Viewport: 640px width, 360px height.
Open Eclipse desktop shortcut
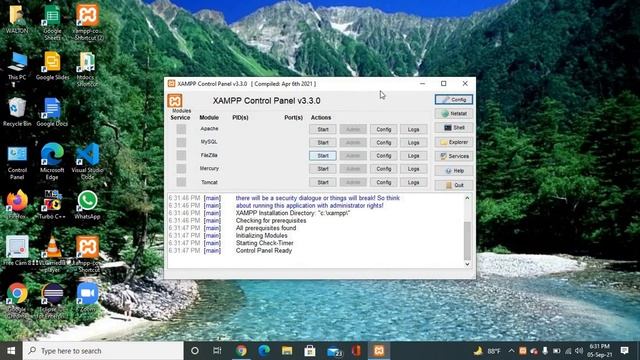[52, 300]
